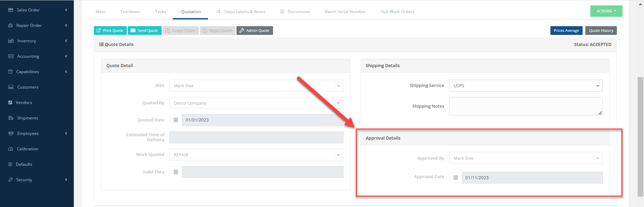Expand the Inventory submenu chevron
The image size is (644, 207).
click(x=66, y=41)
